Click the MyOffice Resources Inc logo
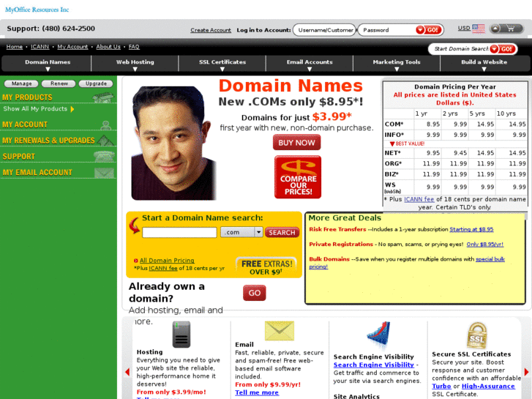Image resolution: width=532 pixels, height=399 pixels. [x=37, y=10]
